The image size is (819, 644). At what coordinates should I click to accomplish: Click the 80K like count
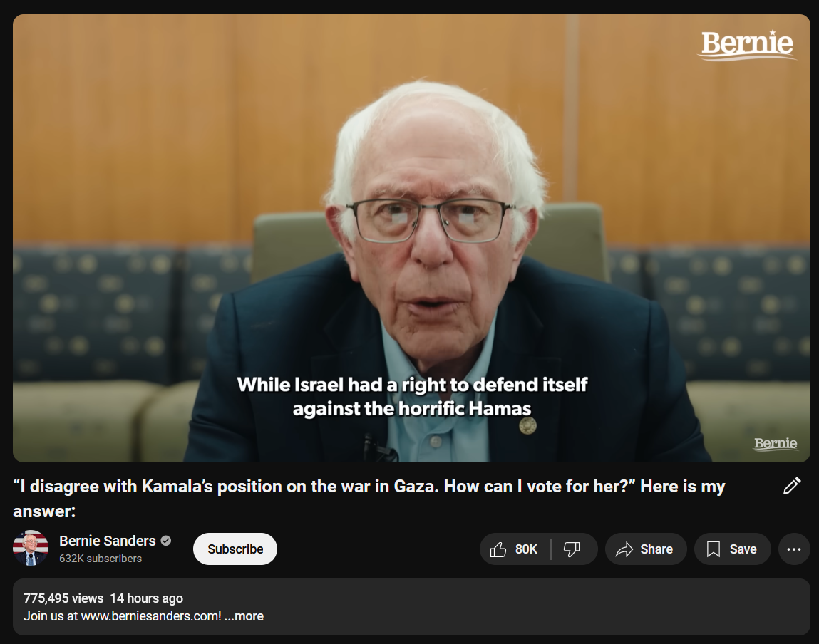point(526,549)
